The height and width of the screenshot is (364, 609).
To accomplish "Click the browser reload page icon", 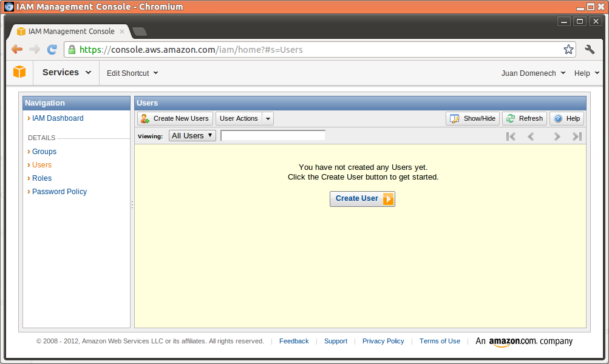I will pos(52,49).
